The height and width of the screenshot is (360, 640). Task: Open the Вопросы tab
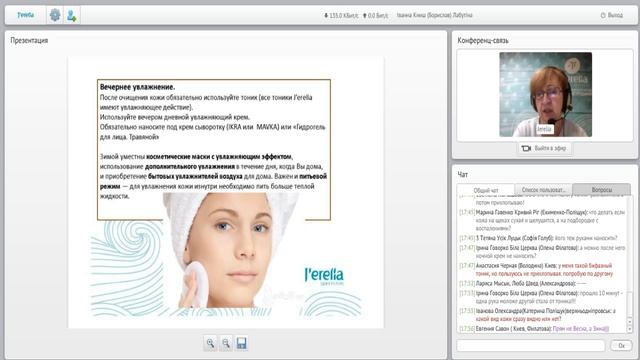[x=602, y=190]
